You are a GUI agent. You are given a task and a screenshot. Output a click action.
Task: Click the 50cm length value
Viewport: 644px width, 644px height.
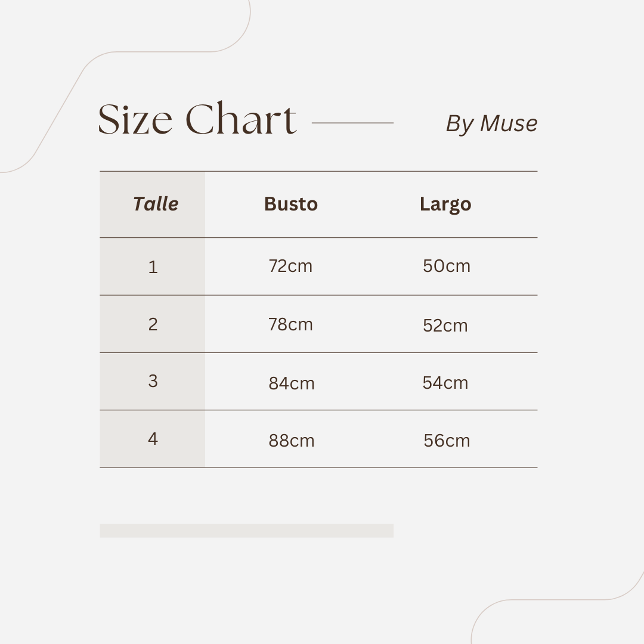447,266
